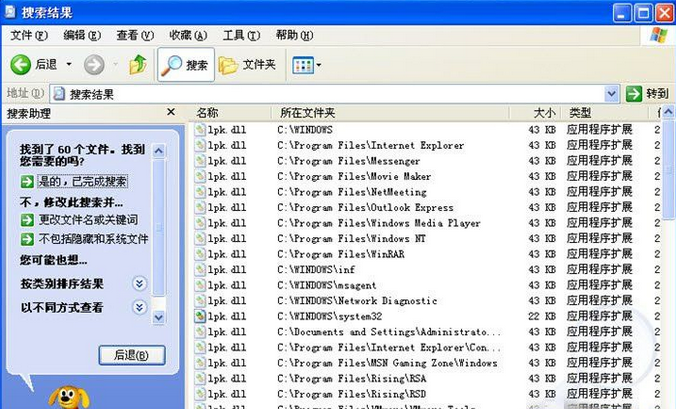Click the 是的，已完成搜索 link

click(x=82, y=181)
